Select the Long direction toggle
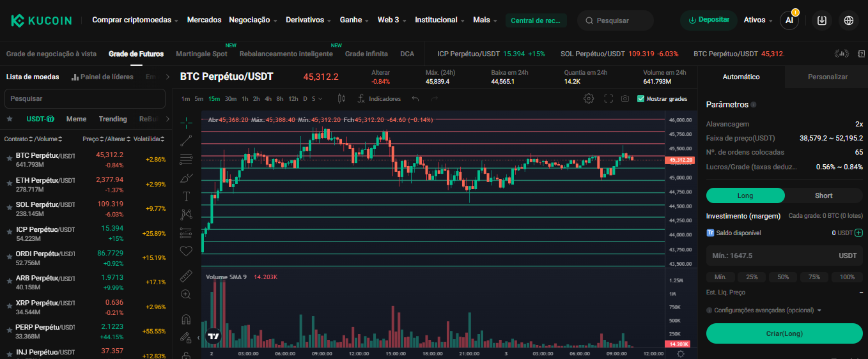The image size is (868, 359). 745,195
